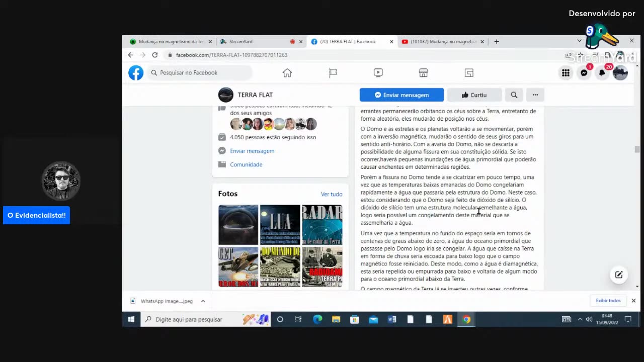This screenshot has width=644, height=362.
Task: Go back in the browser
Action: tap(131, 55)
